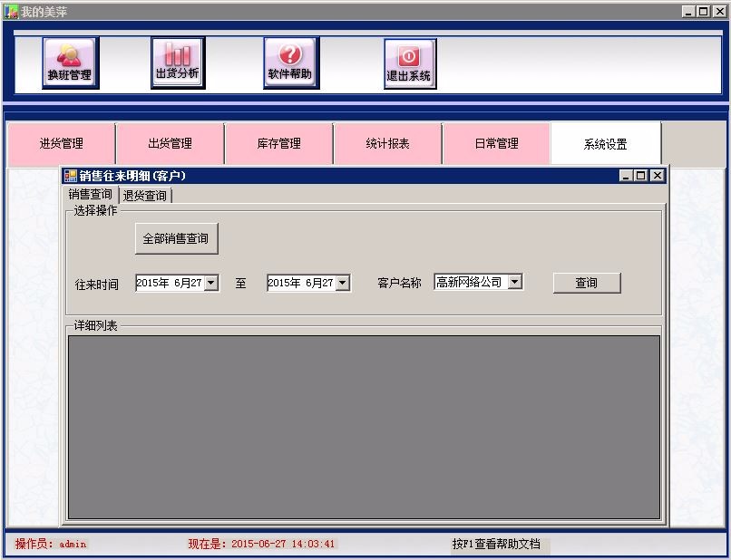Click the 操作员: admin status text
The height and width of the screenshot is (560, 731).
(51, 544)
